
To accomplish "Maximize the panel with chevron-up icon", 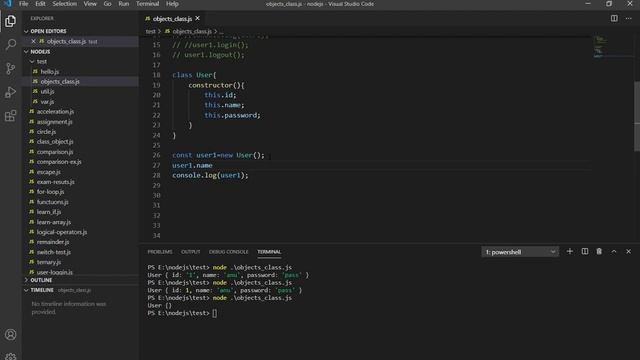I will click(x=614, y=251).
